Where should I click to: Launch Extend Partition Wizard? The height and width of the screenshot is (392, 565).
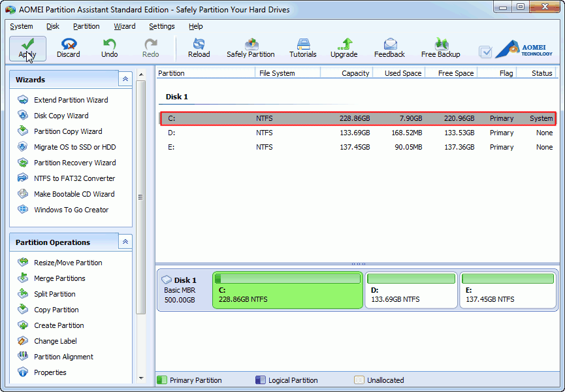point(63,100)
